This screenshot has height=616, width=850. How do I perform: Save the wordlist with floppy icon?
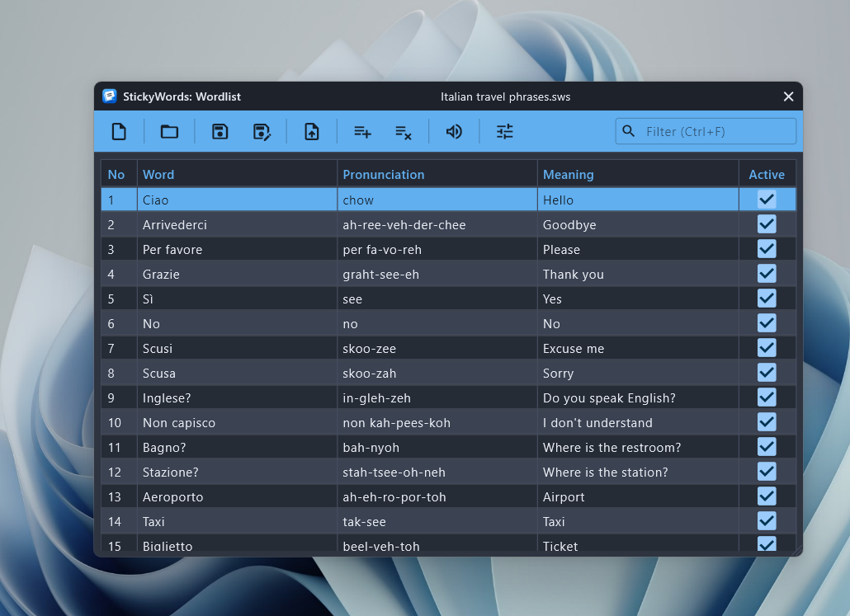point(220,132)
